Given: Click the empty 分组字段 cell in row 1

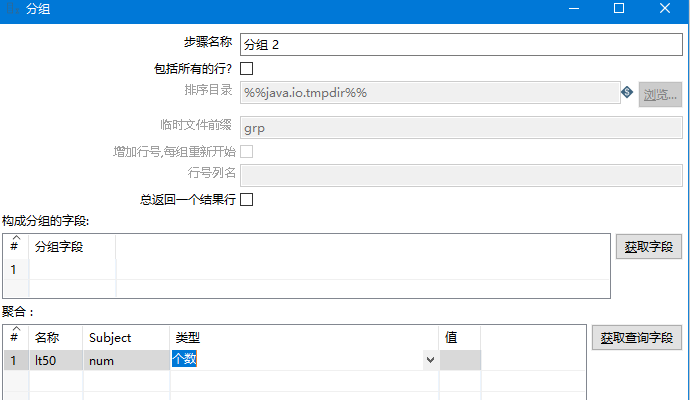Looking at the screenshot, I should point(73,269).
